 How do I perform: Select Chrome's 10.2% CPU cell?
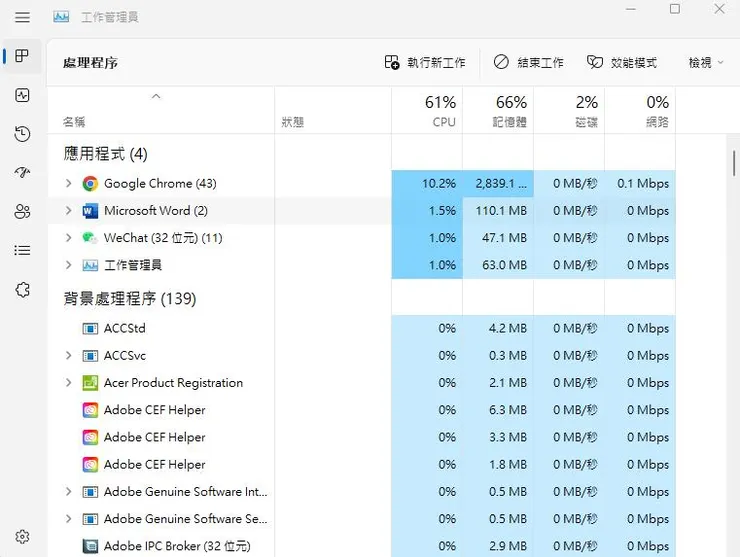point(427,184)
